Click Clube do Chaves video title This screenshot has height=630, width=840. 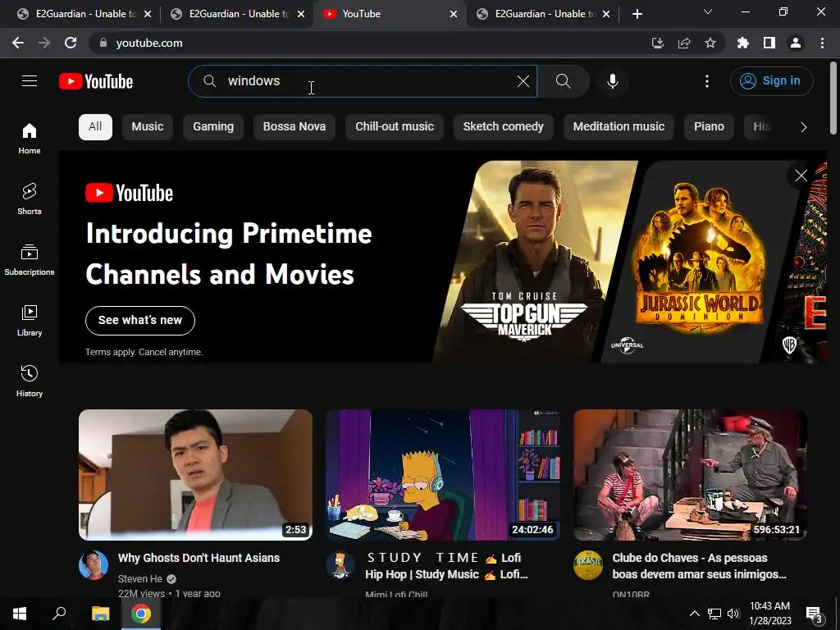tap(699, 566)
